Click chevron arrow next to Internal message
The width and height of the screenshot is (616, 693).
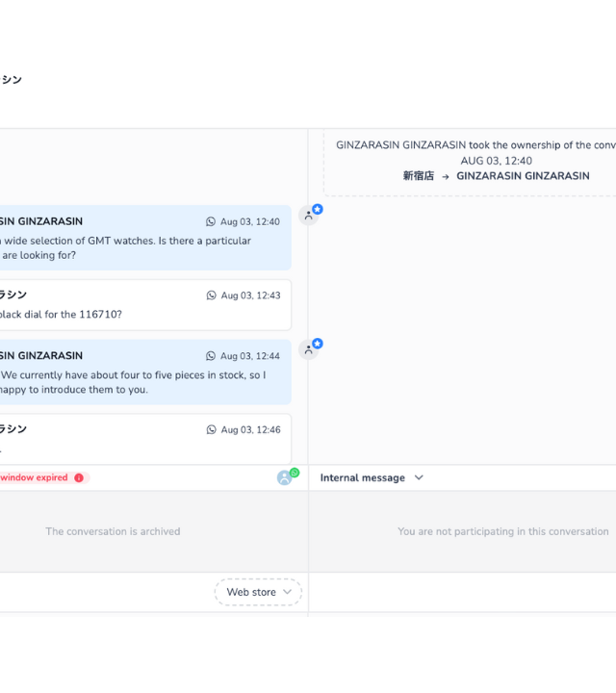[419, 477]
